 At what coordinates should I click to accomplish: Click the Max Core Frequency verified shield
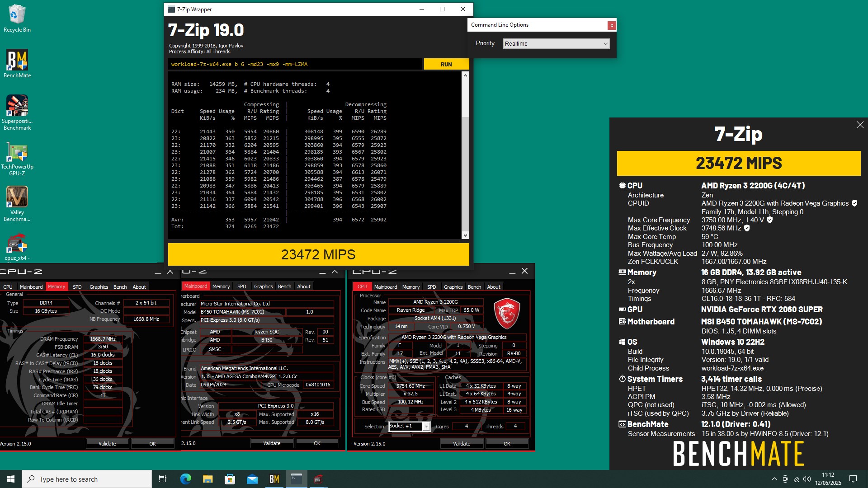[x=770, y=220]
